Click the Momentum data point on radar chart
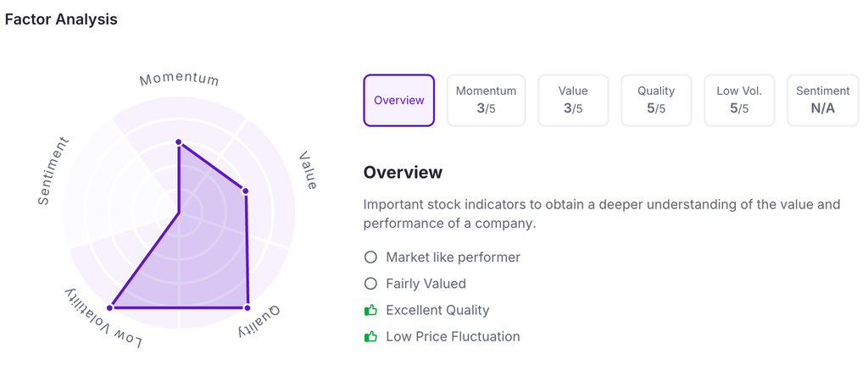 (179, 142)
